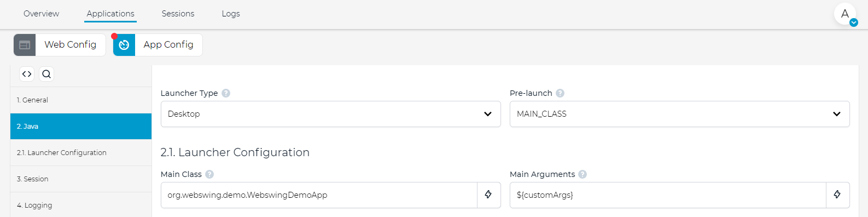Click the Pre-launch help question icon

tap(560, 93)
